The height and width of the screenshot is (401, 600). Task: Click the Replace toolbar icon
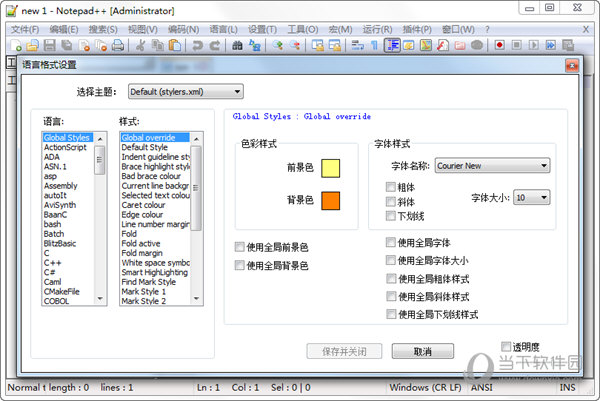(x=254, y=46)
